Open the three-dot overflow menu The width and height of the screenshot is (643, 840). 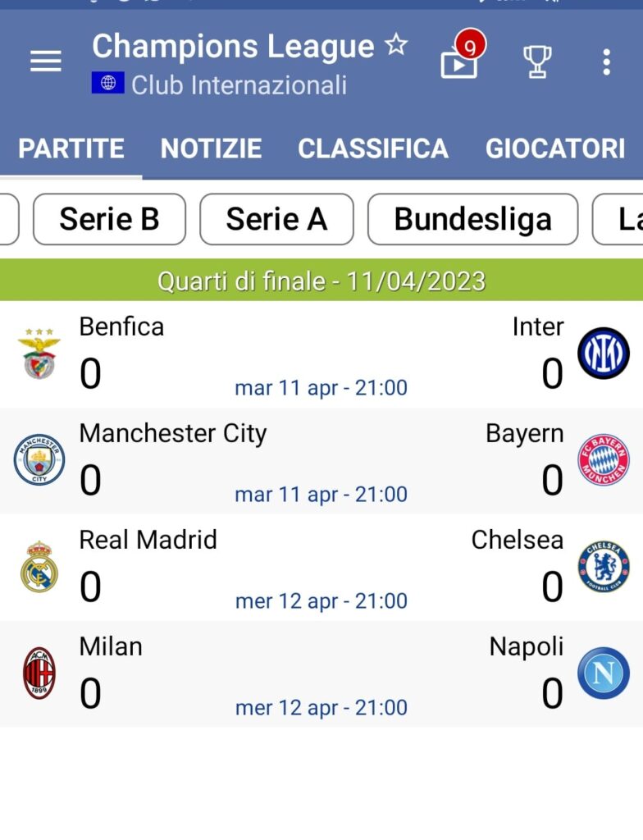click(x=606, y=62)
